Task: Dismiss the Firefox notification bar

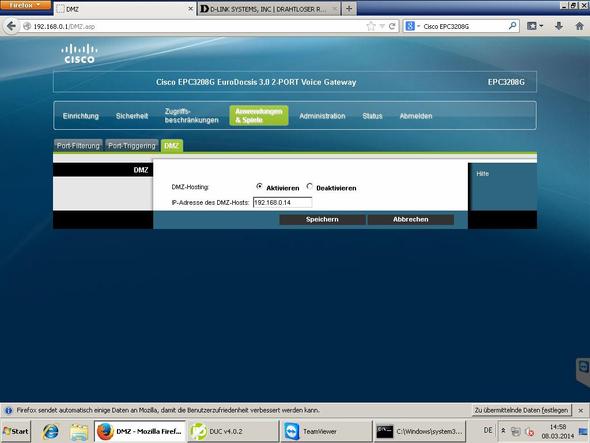Action: (581, 410)
